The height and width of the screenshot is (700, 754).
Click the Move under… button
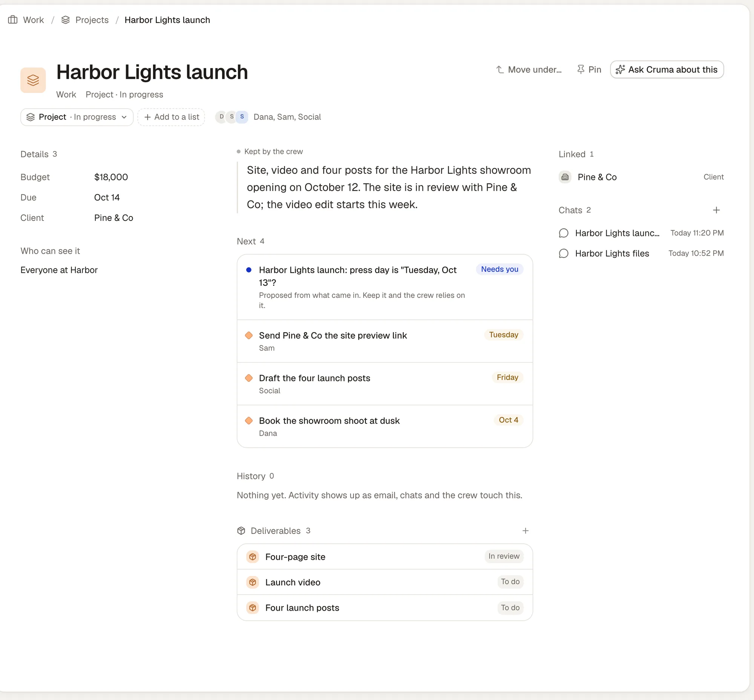point(529,69)
